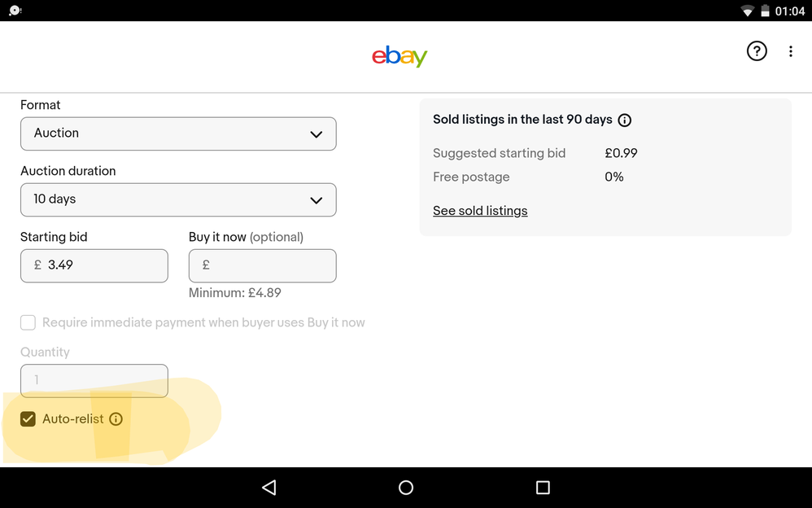Uncheck the Auto-relist checkbox

(x=28, y=419)
